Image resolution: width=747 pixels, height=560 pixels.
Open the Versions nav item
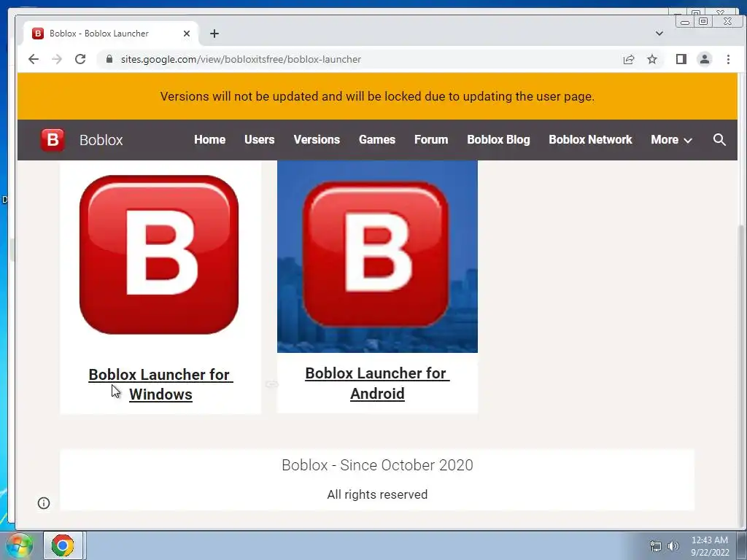point(317,139)
